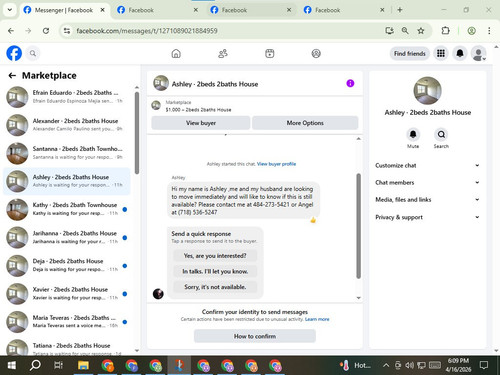Open the Learn more link
Viewport: 500px width, 375px height.
tap(317, 319)
